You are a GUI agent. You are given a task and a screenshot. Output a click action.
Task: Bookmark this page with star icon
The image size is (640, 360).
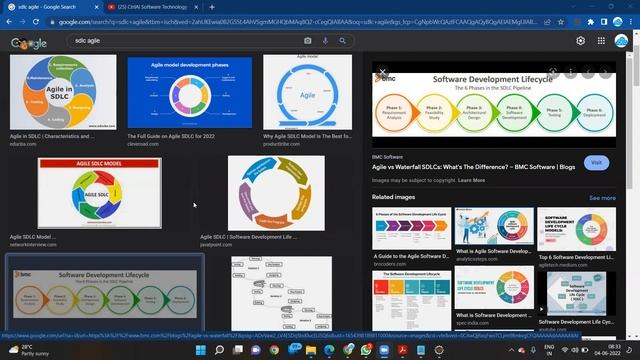(561, 22)
